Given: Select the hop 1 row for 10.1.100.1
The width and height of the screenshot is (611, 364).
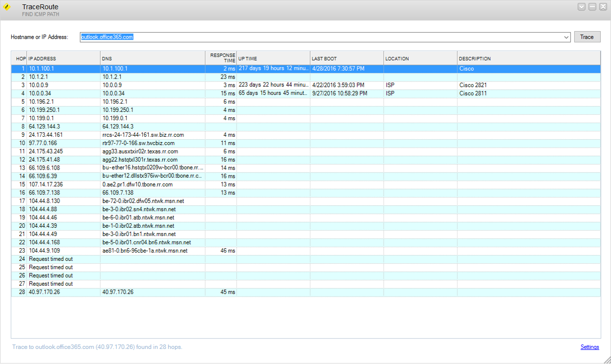Looking at the screenshot, I should click(x=147, y=68).
